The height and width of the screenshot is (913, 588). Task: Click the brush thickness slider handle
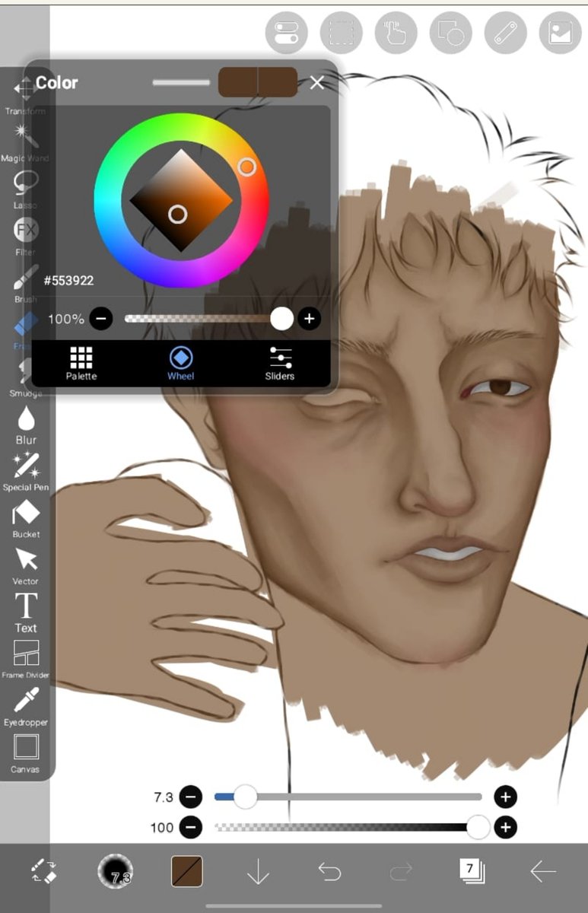[x=245, y=797]
